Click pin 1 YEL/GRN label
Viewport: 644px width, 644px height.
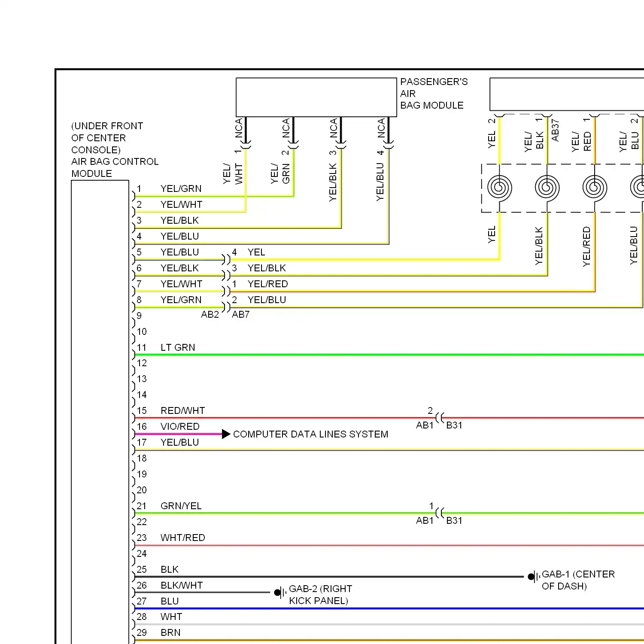(x=181, y=188)
